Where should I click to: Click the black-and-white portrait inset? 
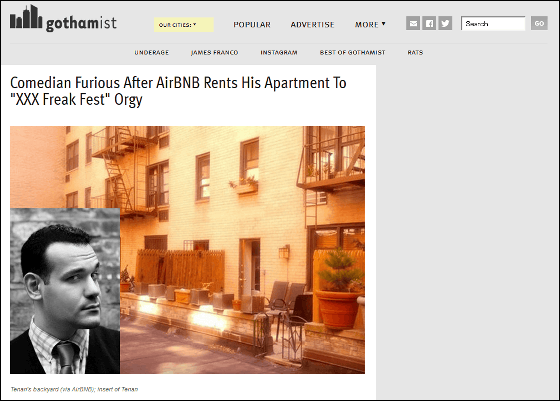[65, 291]
